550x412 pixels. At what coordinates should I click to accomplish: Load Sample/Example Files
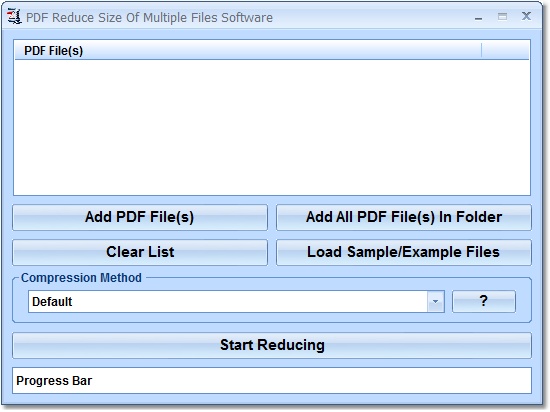[x=404, y=252]
